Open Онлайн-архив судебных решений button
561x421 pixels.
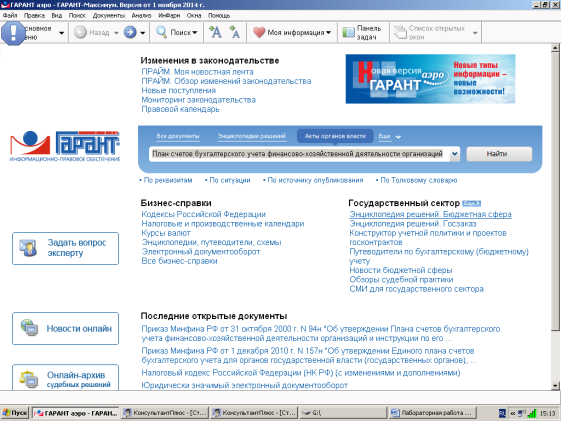click(65, 378)
